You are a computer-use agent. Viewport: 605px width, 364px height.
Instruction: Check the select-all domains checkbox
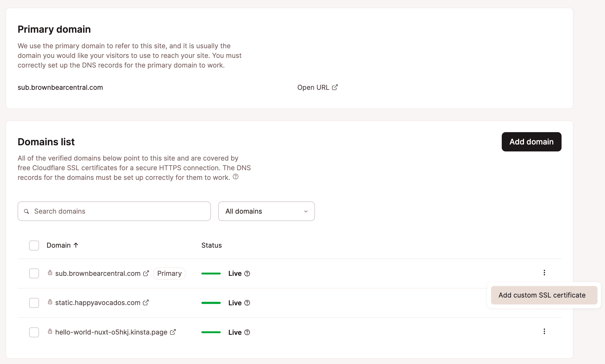[x=34, y=245]
